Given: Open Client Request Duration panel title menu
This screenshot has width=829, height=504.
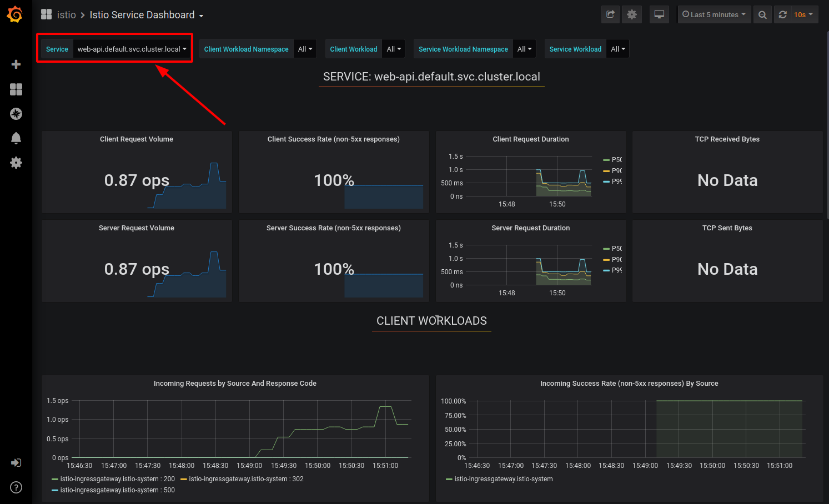Looking at the screenshot, I should [530, 139].
